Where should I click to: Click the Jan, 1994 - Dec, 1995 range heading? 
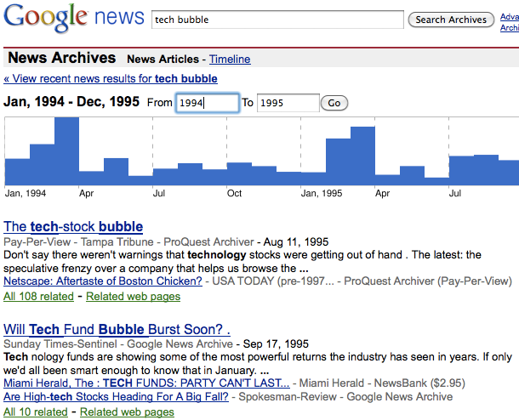point(71,101)
